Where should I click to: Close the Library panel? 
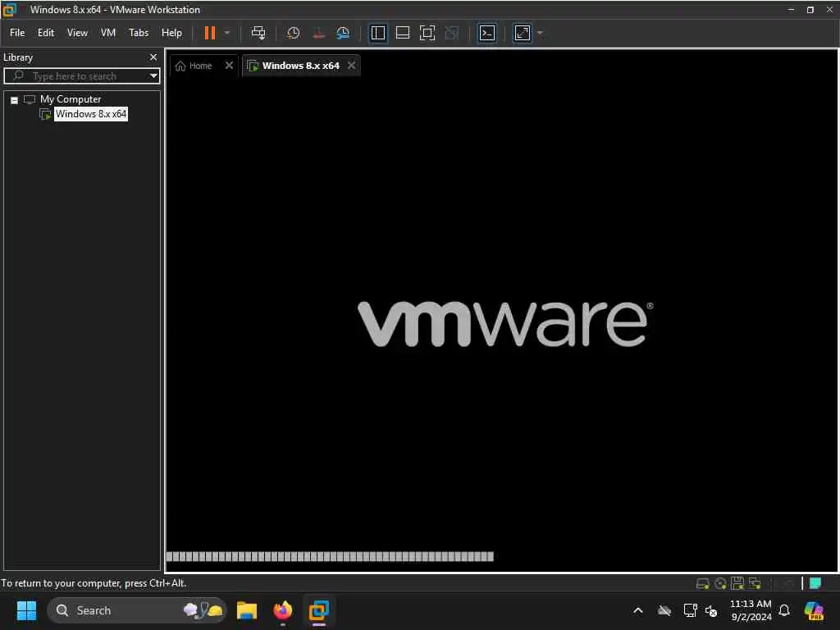tap(153, 57)
